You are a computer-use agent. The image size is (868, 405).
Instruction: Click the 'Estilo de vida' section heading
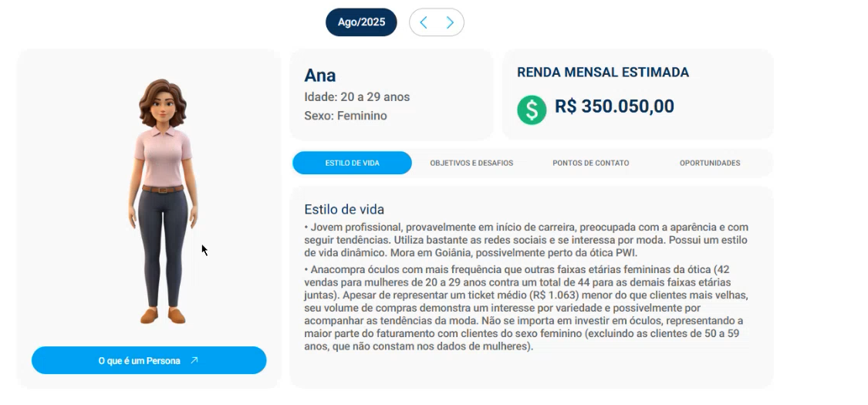[344, 209]
